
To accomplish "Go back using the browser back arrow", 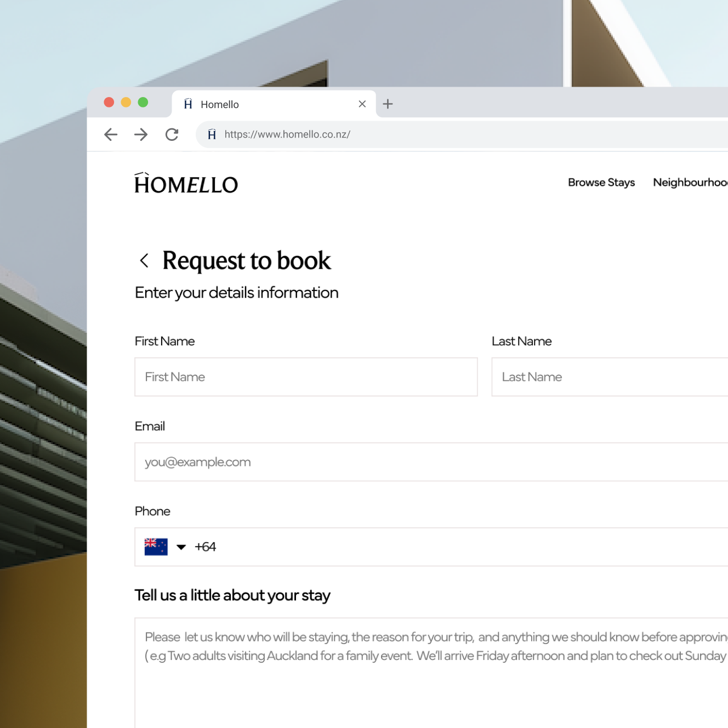I will [111, 134].
